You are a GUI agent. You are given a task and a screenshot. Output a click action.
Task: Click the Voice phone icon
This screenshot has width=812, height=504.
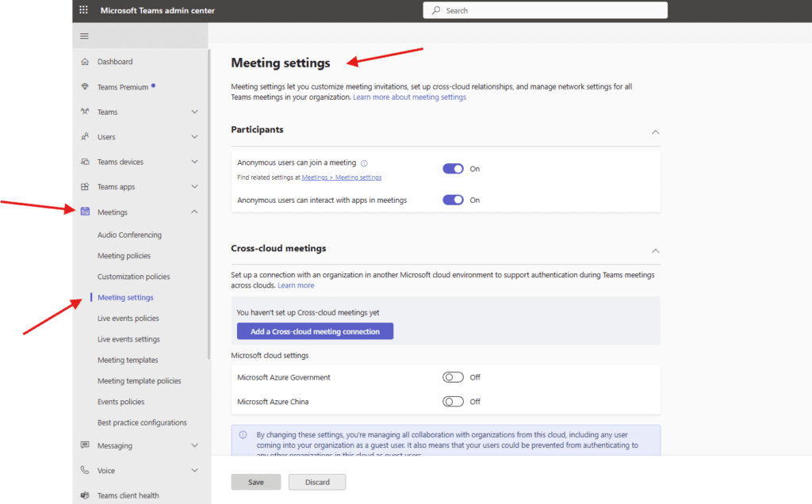(x=85, y=471)
